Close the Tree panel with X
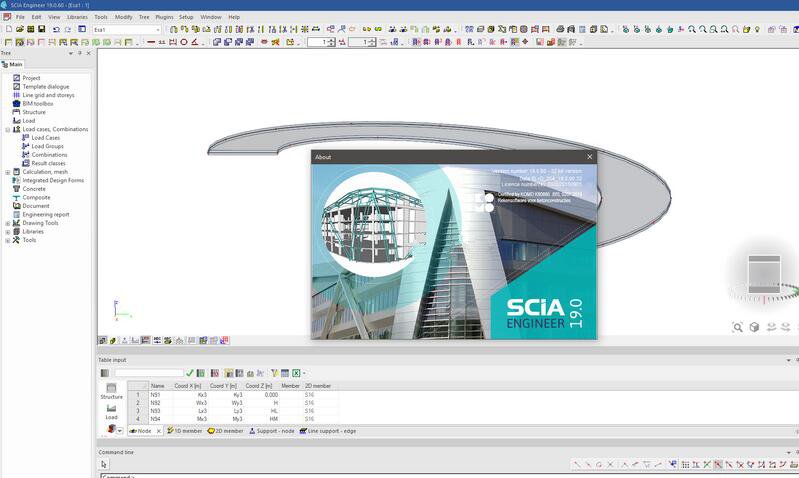This screenshot has height=478, width=799. click(89, 53)
